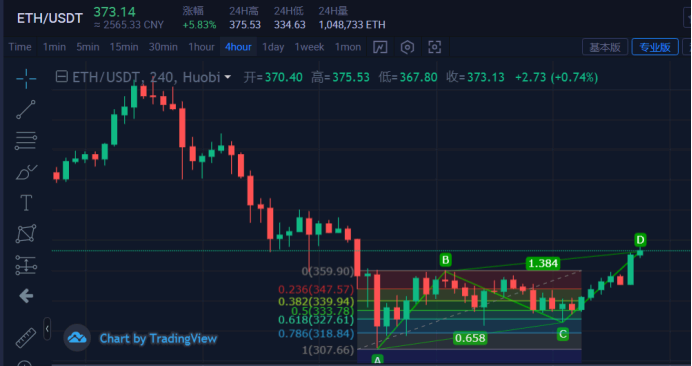Switch to 1hour interval
This screenshot has height=366, width=692.
point(201,47)
